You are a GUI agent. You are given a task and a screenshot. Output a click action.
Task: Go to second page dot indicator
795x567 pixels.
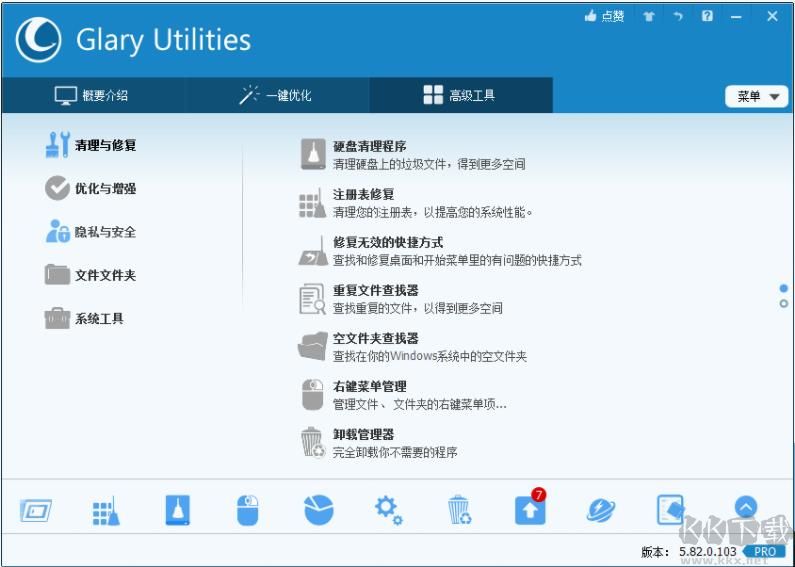click(x=784, y=304)
